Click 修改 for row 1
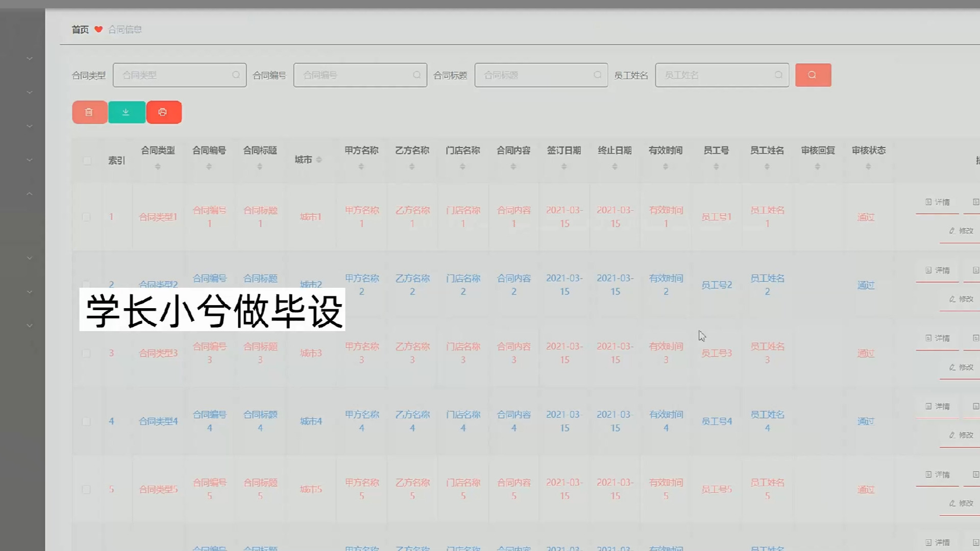Viewport: 980px width, 551px height. [x=961, y=231]
